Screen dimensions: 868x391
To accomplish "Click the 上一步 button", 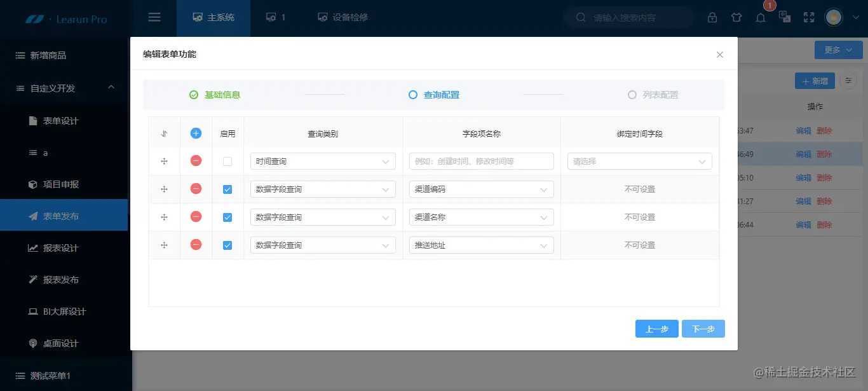I will coord(656,329).
